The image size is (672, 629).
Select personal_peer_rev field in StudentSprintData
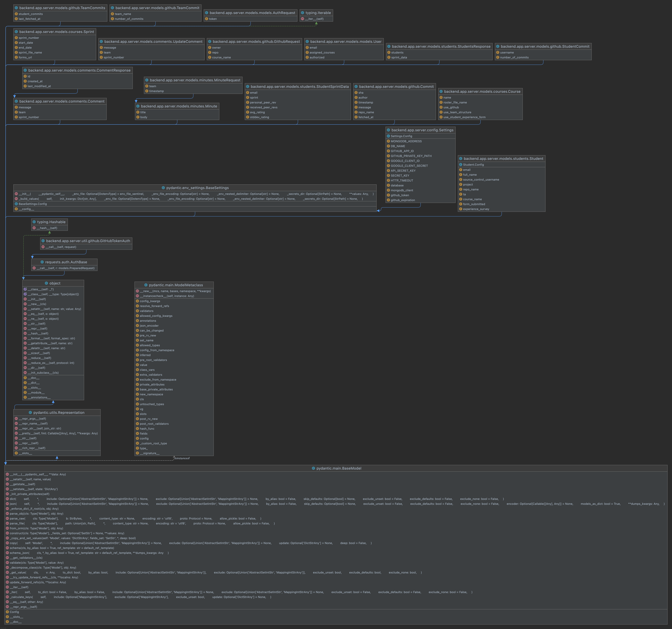pos(263,102)
